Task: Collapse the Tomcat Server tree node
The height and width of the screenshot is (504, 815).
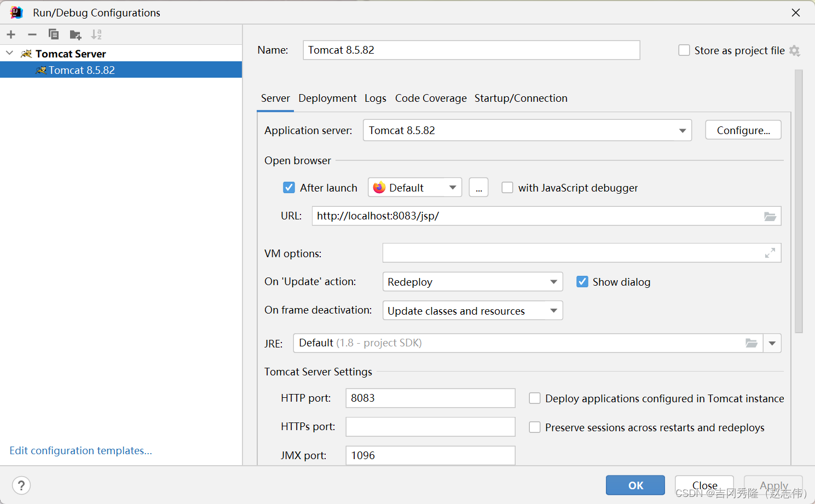Action: click(9, 53)
